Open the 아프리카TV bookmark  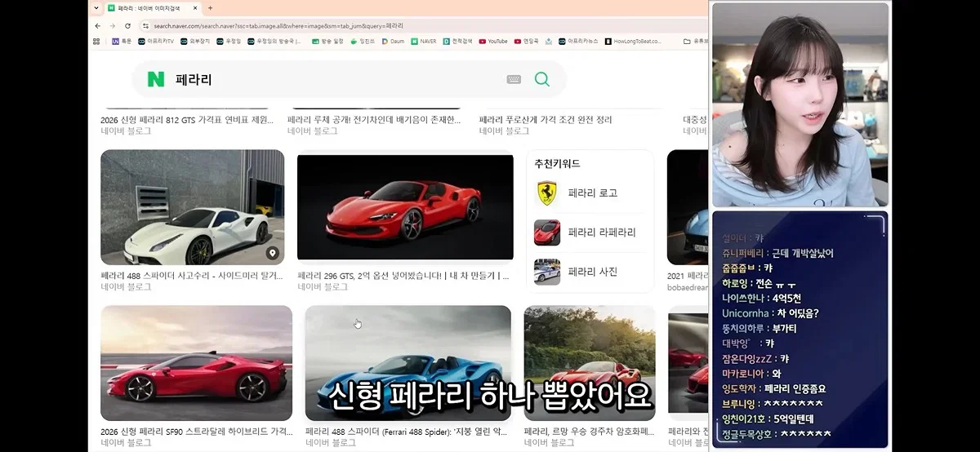(x=154, y=41)
